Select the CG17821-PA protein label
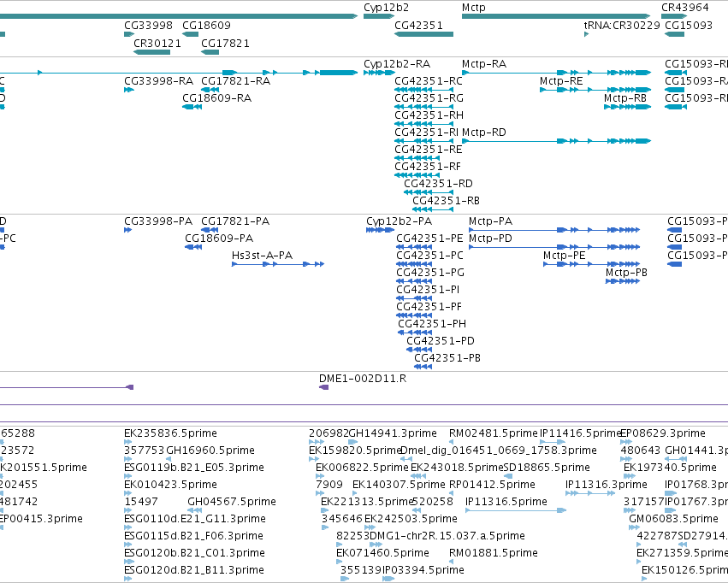The height and width of the screenshot is (583, 728). click(235, 221)
